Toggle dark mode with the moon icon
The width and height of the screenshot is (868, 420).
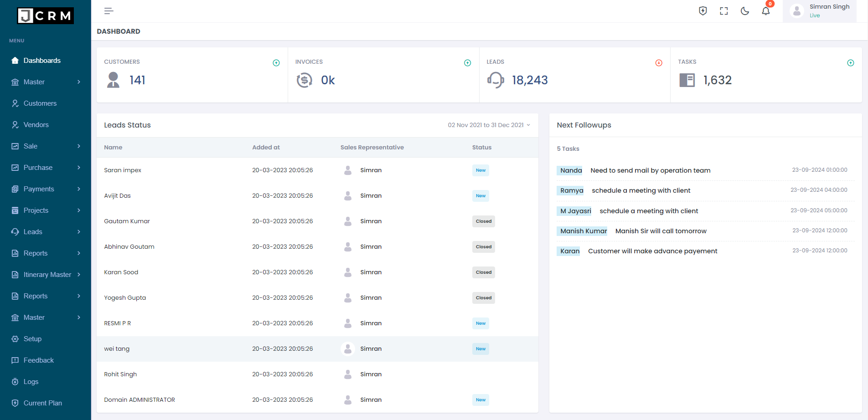point(744,11)
